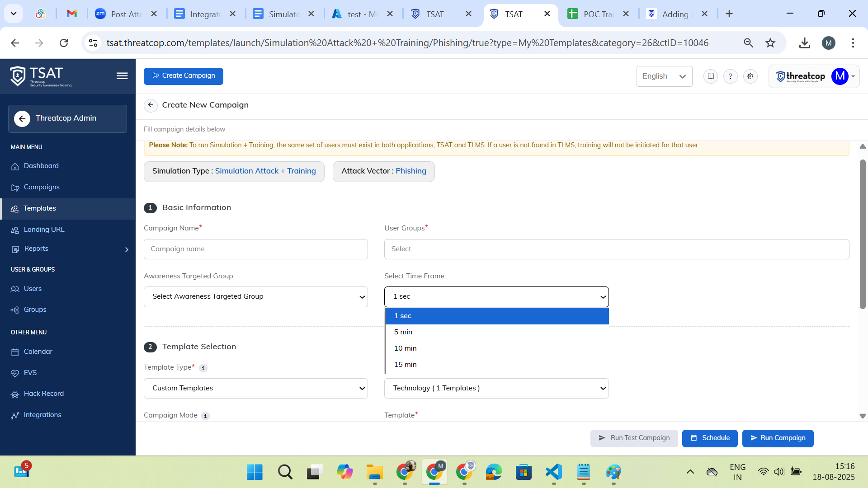Click the Campaign name input field

pyautogui.click(x=255, y=249)
